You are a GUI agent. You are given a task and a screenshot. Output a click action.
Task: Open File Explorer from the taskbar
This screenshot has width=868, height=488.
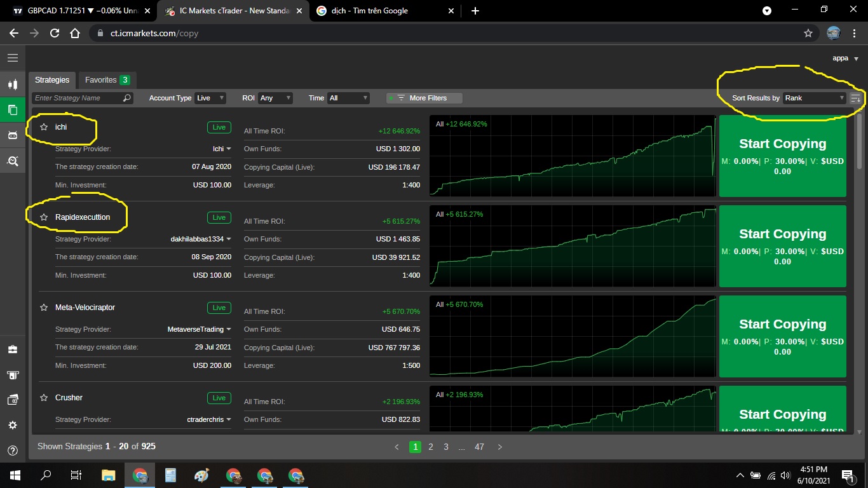pos(109,475)
